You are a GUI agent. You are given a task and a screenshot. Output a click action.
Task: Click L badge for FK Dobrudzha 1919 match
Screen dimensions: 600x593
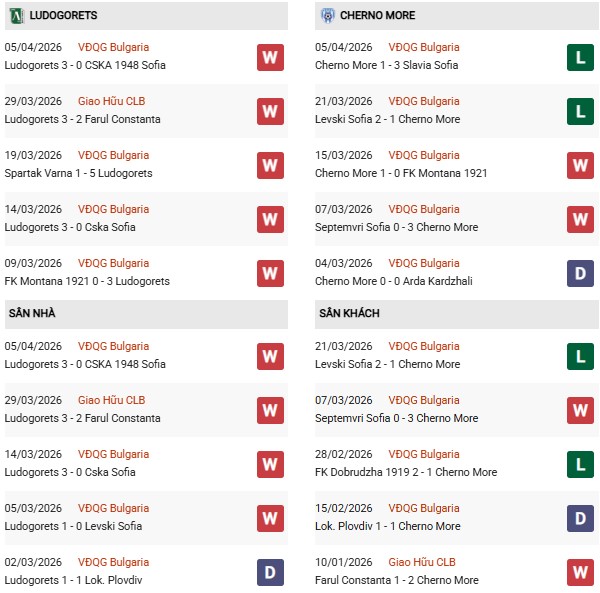[x=580, y=464]
